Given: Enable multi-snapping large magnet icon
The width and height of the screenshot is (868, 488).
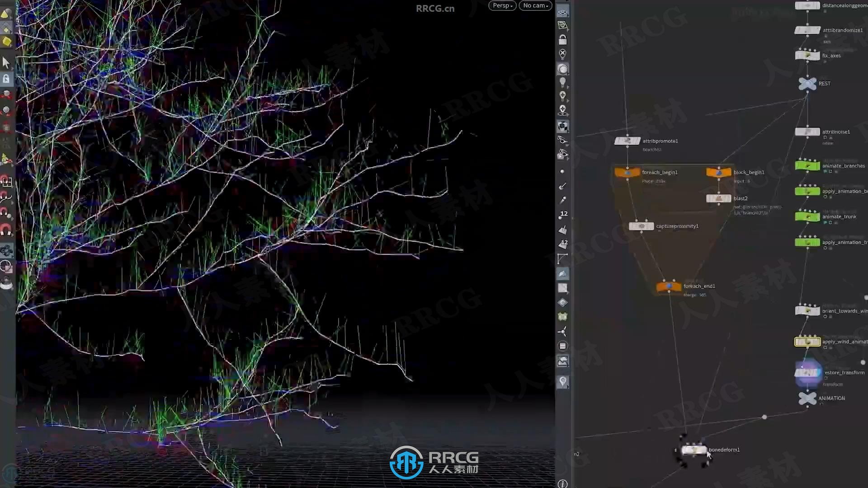Looking at the screenshot, I should [x=6, y=230].
